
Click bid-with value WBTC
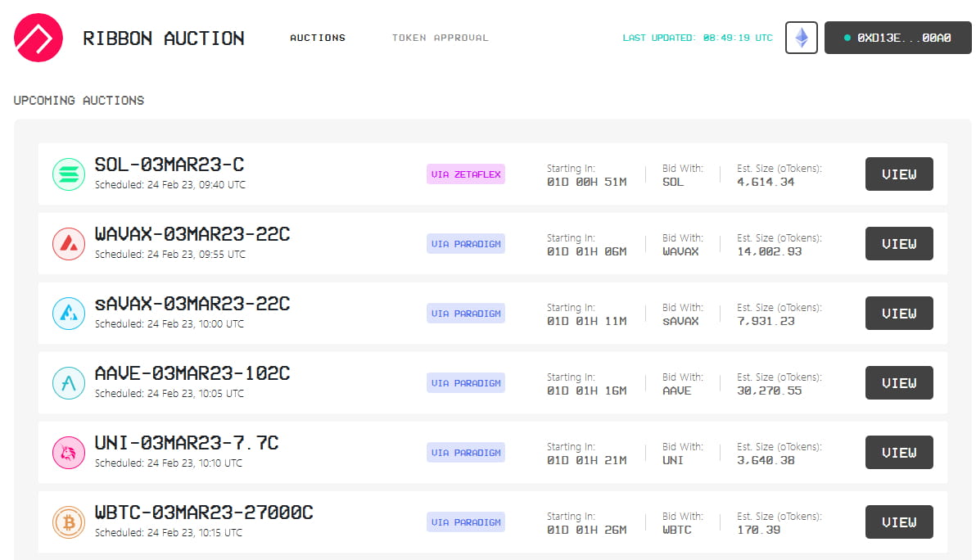tap(676, 531)
